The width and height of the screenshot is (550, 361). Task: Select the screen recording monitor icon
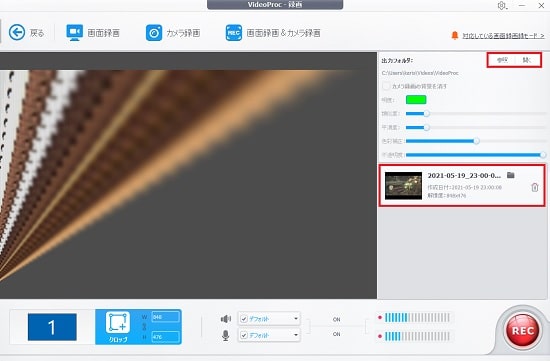tap(74, 33)
